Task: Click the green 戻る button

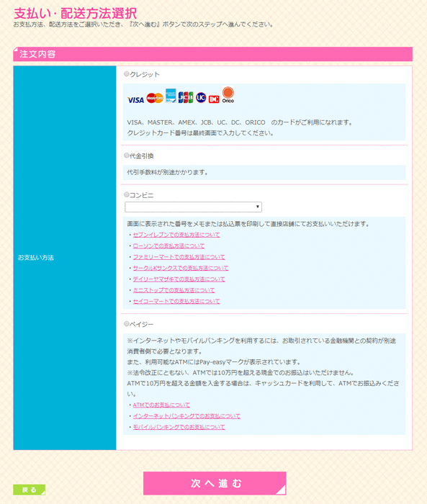Action: pos(29,490)
